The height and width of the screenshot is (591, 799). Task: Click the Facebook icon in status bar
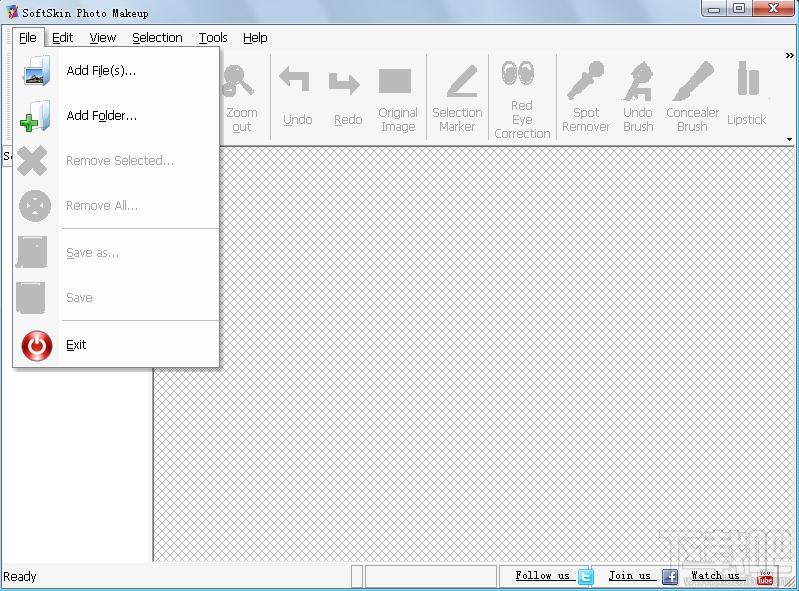[x=670, y=577]
